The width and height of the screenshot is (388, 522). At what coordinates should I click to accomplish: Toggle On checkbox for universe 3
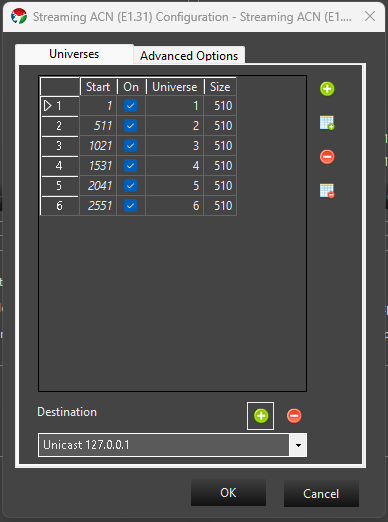click(x=131, y=146)
